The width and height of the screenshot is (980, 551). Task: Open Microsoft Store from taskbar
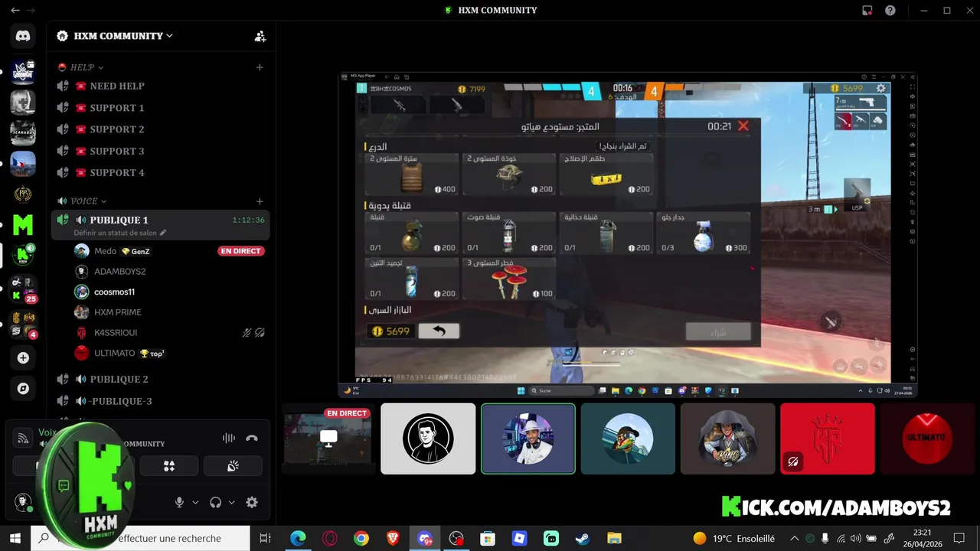point(488,538)
